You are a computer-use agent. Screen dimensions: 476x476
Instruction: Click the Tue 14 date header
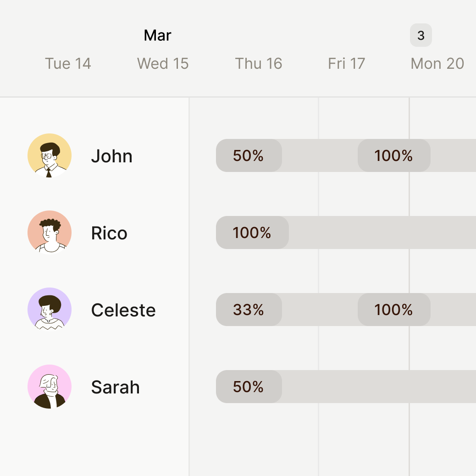(68, 63)
